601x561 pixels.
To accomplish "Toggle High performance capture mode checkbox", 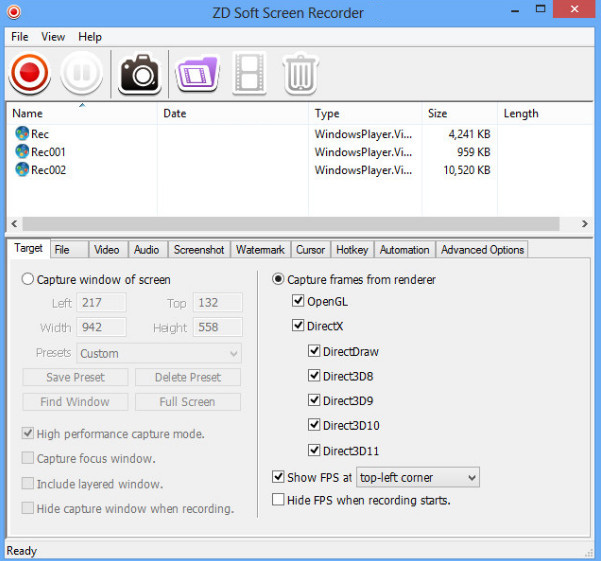I will pyautogui.click(x=28, y=433).
